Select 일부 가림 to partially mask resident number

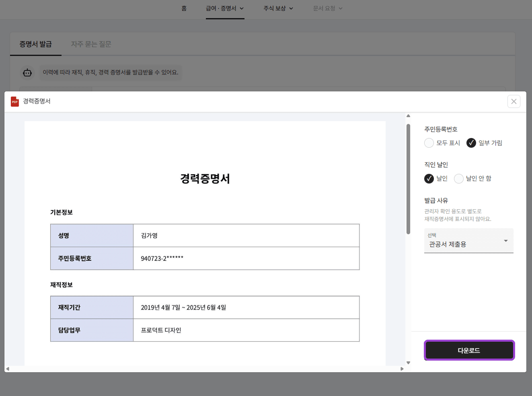click(471, 143)
